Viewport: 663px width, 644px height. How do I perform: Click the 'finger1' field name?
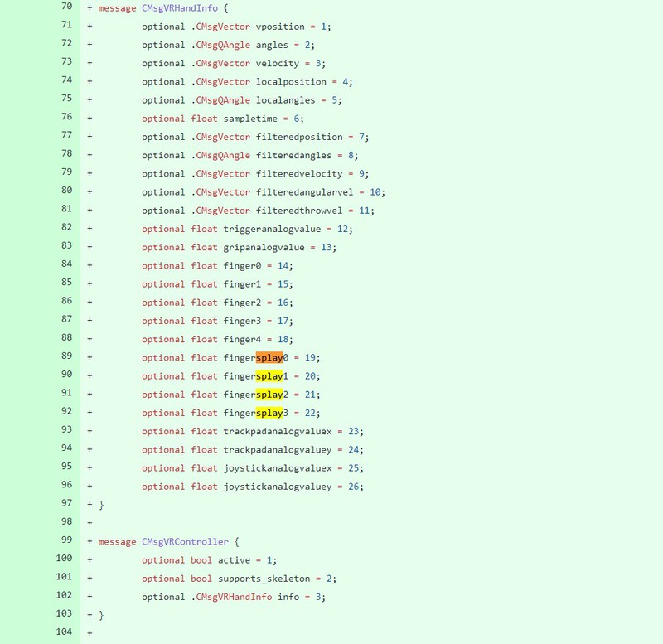(242, 284)
